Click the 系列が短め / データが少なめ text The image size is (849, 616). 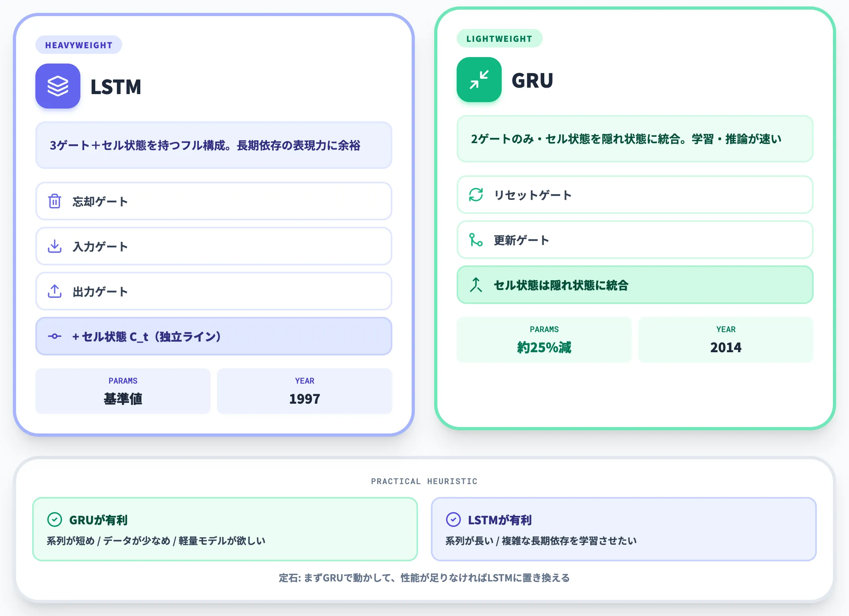(x=156, y=540)
